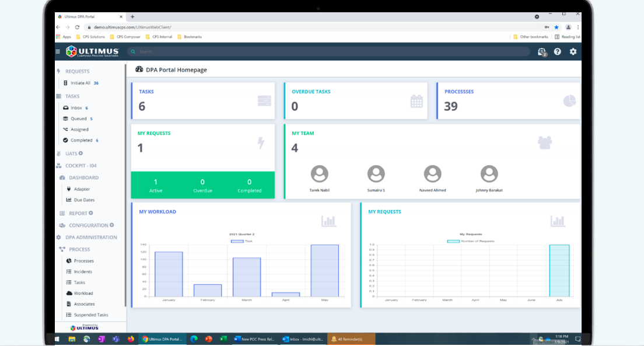Open the help question mark icon
The height and width of the screenshot is (346, 644).
click(557, 52)
